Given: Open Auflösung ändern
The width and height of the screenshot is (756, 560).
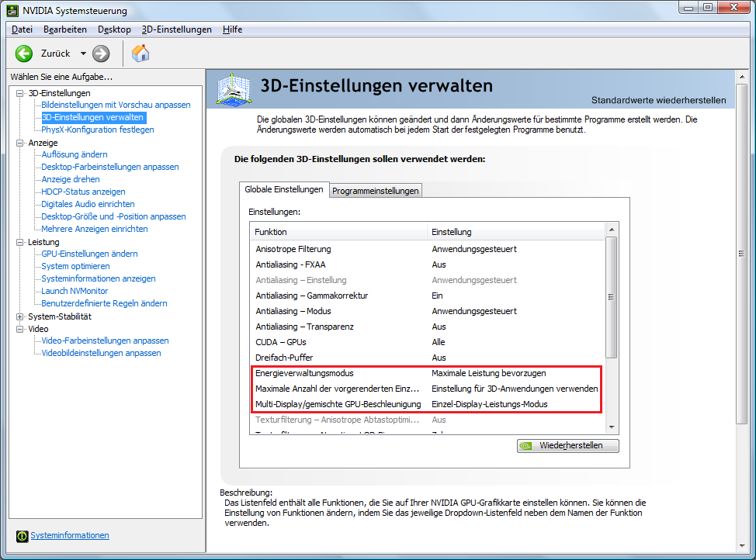Looking at the screenshot, I should pyautogui.click(x=75, y=154).
